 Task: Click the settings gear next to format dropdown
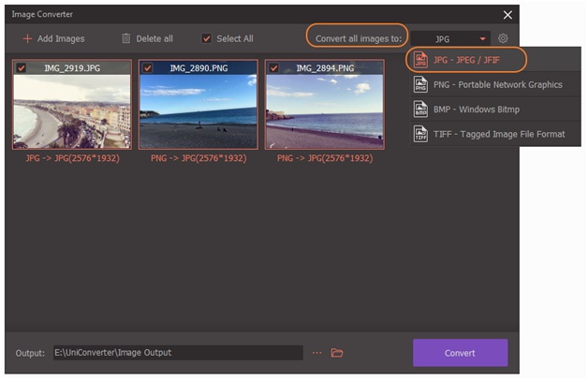[x=503, y=38]
